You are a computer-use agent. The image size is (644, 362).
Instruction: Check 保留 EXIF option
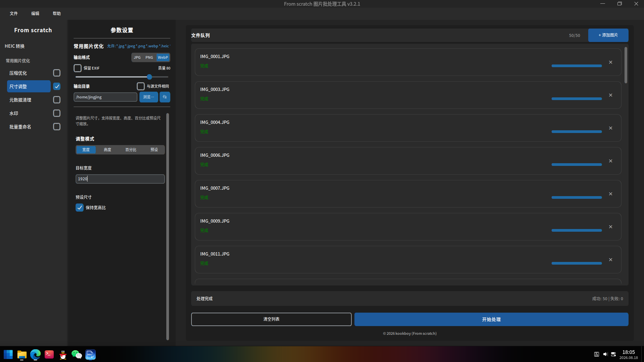[78, 68]
